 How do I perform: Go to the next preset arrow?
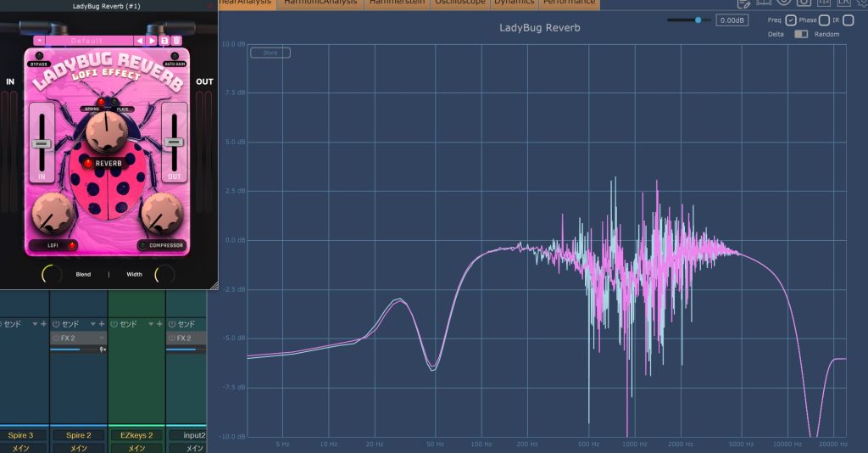(x=153, y=40)
